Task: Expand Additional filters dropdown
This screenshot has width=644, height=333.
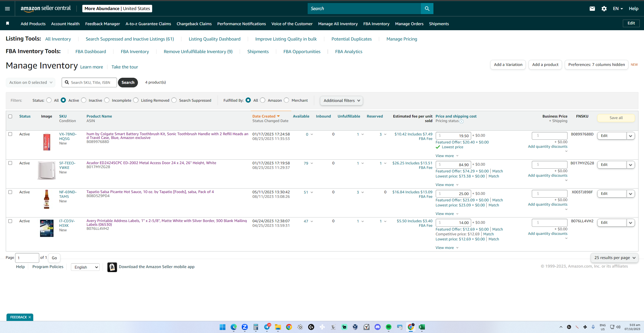Action: coord(341,100)
